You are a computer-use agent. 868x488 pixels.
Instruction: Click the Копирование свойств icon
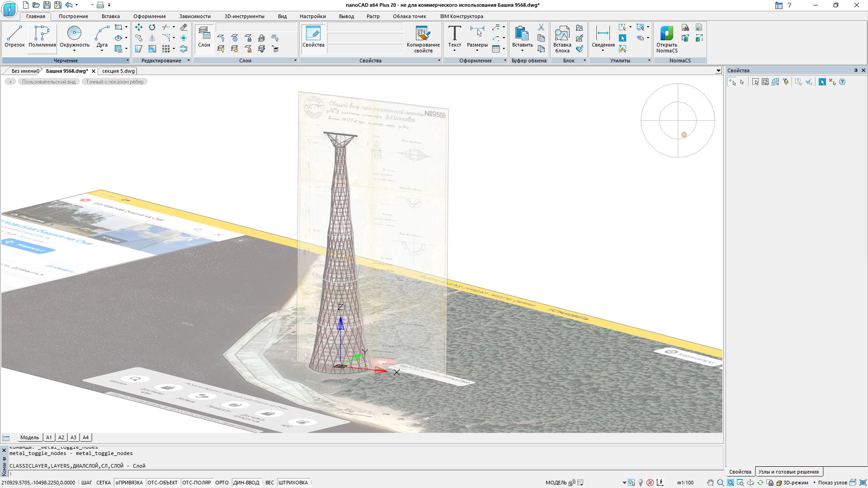423,34
